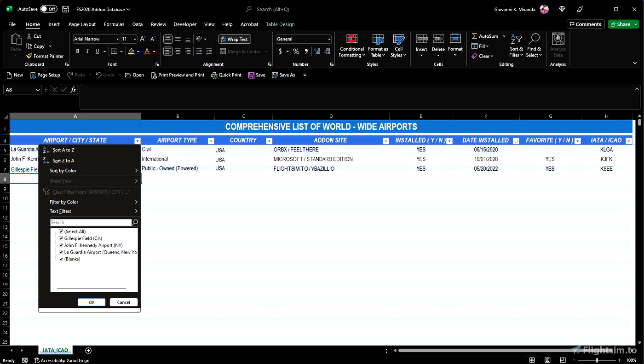The width and height of the screenshot is (644, 364).
Task: Uncheck La Guardia Airport filter item
Action: click(x=61, y=252)
